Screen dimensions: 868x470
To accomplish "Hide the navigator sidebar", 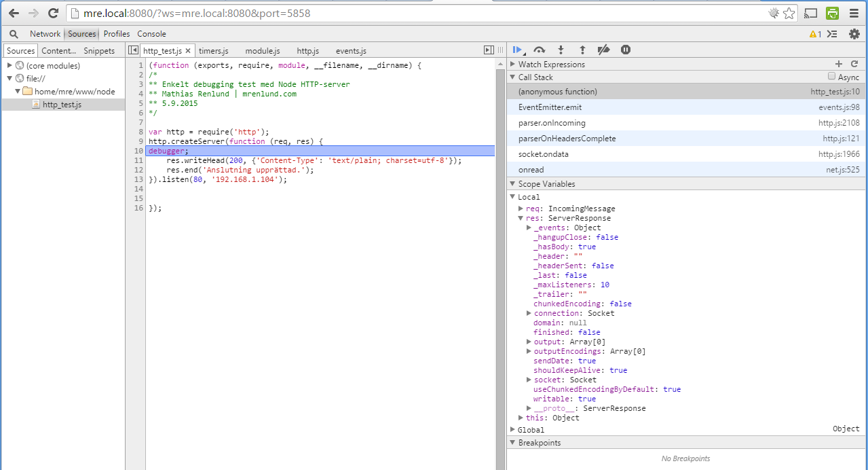I will click(x=134, y=50).
